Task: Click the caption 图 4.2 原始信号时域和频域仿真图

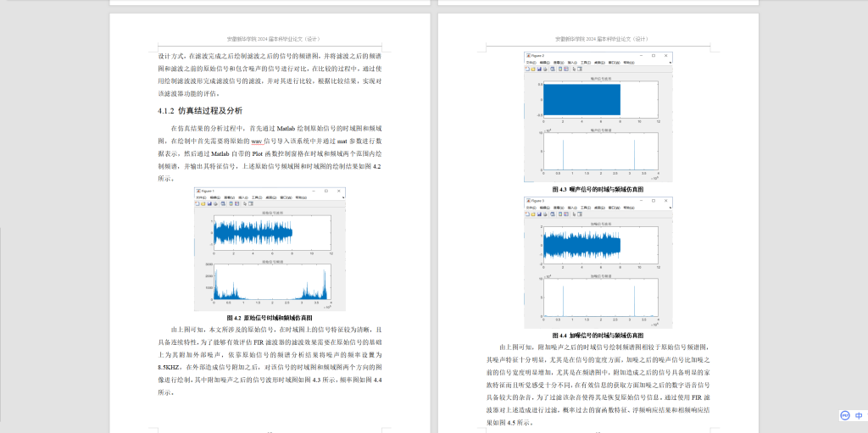Action: [x=270, y=318]
